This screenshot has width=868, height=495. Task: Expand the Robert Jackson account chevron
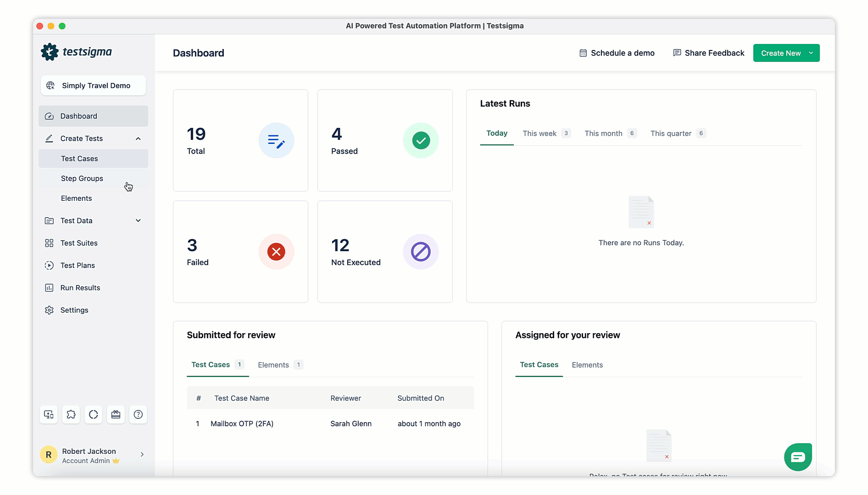pos(142,455)
